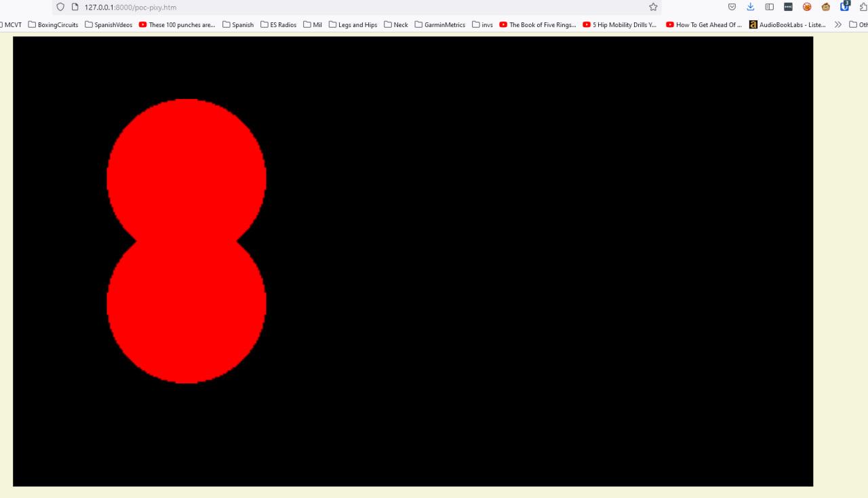Open the Other Bookmarks folder at far right
This screenshot has width=868, height=498.
859,24
